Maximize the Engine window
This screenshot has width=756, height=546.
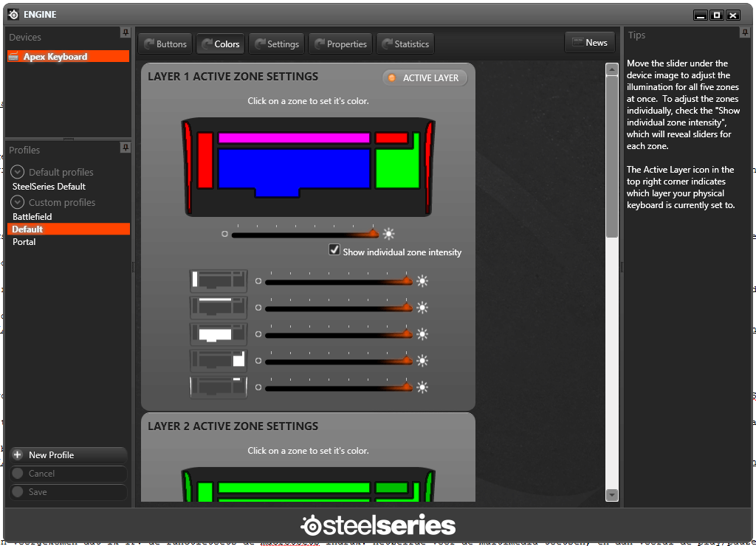[x=717, y=15]
